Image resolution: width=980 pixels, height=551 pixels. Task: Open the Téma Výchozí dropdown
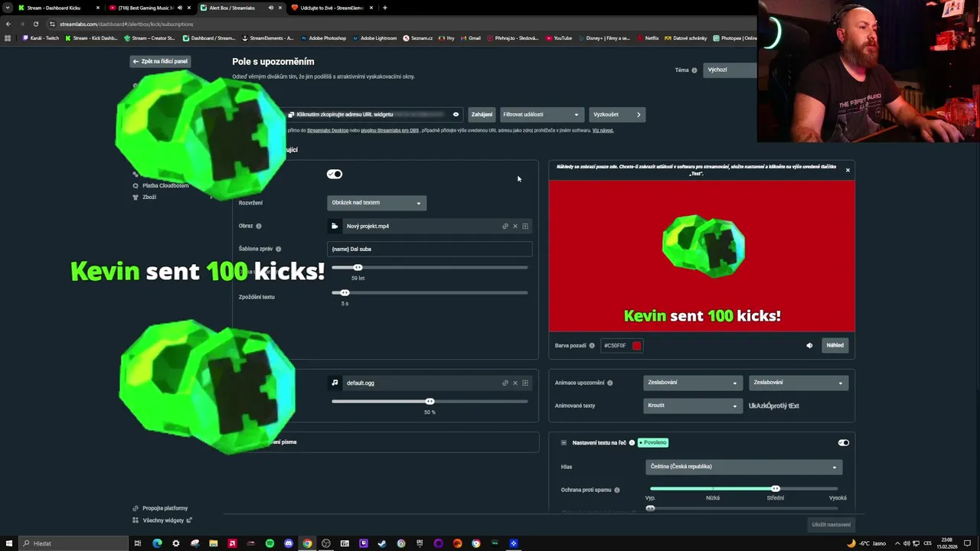730,70
